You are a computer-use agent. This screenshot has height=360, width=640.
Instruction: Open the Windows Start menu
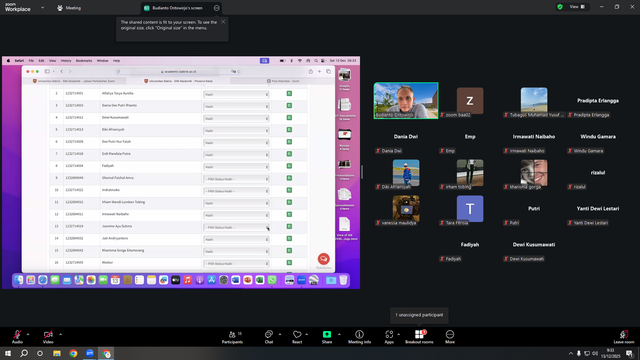coord(8,353)
